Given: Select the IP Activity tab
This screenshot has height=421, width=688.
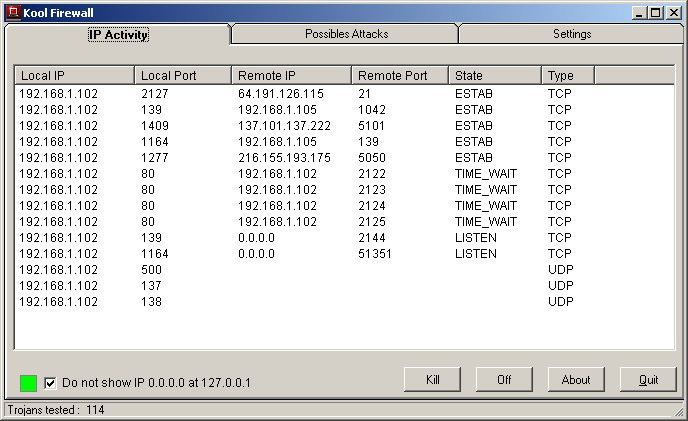Looking at the screenshot, I should point(118,35).
